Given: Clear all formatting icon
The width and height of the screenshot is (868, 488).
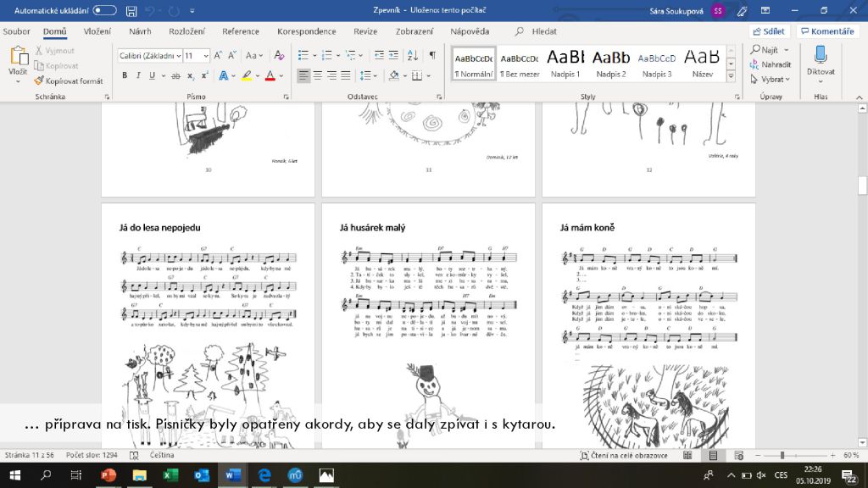Looking at the screenshot, I should pyautogui.click(x=279, y=55).
